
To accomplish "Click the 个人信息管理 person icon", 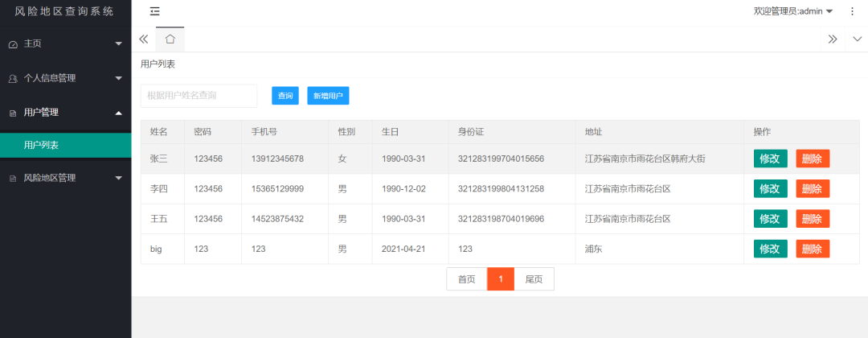I will pyautogui.click(x=14, y=79).
